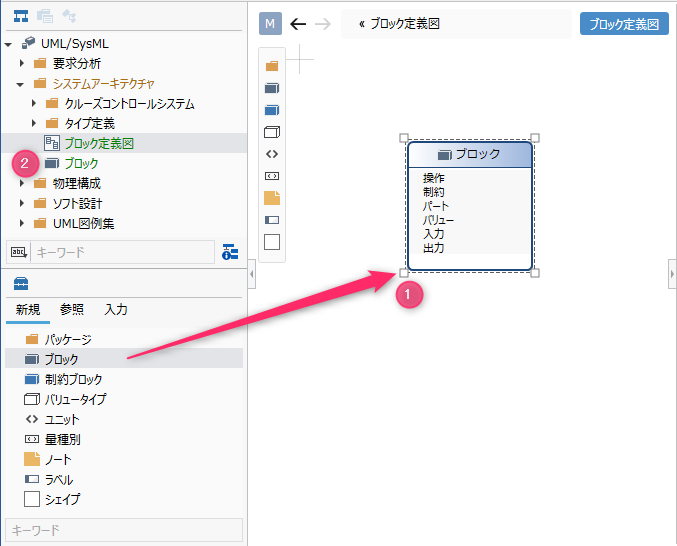Viewport: 677px width, 546px height.
Task: Select パッケージ in the toolbox list
Action: (x=124, y=339)
